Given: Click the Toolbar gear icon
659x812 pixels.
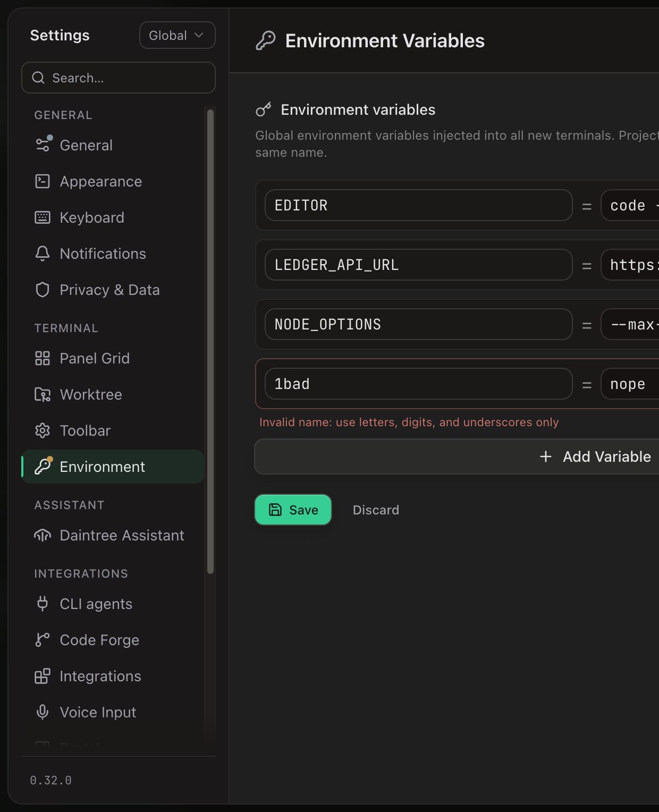Looking at the screenshot, I should tap(43, 430).
